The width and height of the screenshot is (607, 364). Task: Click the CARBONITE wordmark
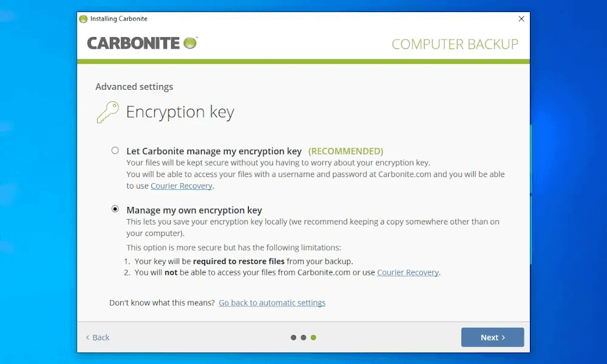point(134,43)
